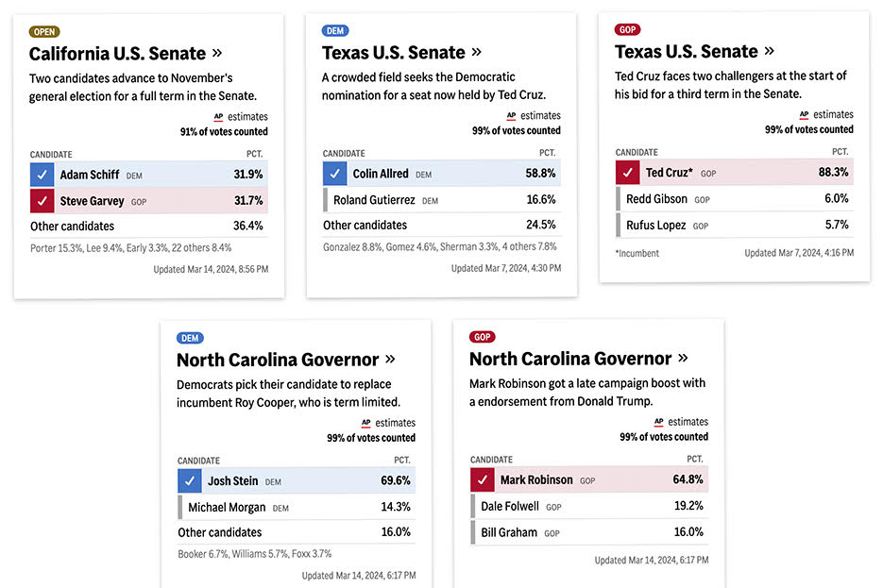The height and width of the screenshot is (588, 883).
Task: Click the DEM badge above Texas U.S. Senate
Action: click(x=335, y=31)
